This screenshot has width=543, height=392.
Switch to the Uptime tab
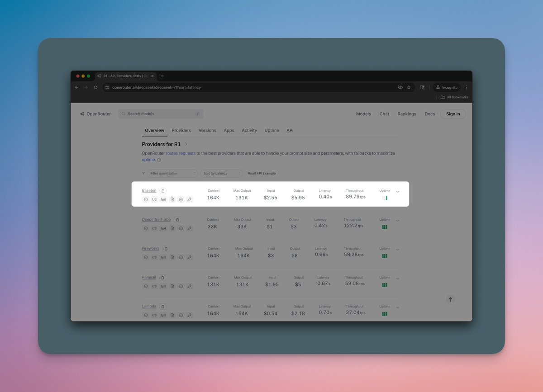coord(272,130)
